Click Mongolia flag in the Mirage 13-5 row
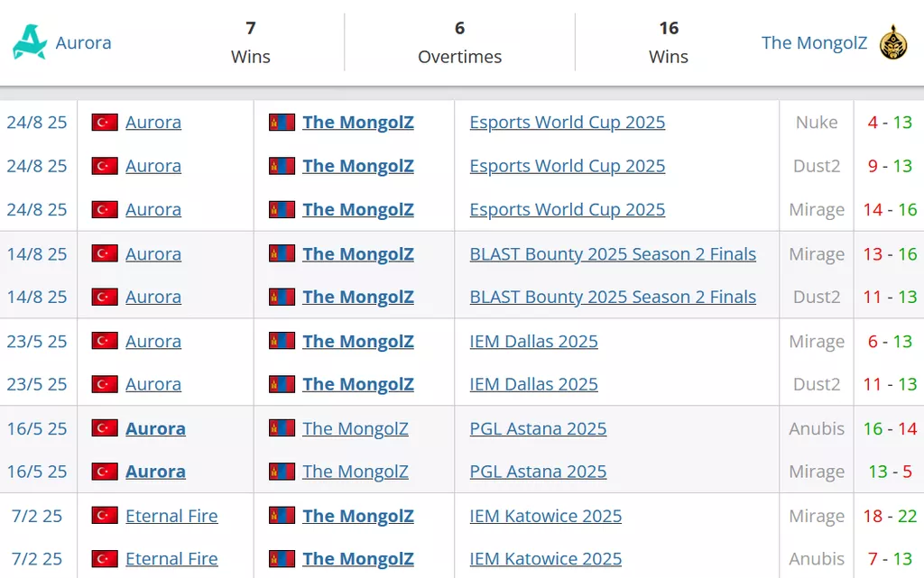The image size is (924, 578). click(282, 472)
